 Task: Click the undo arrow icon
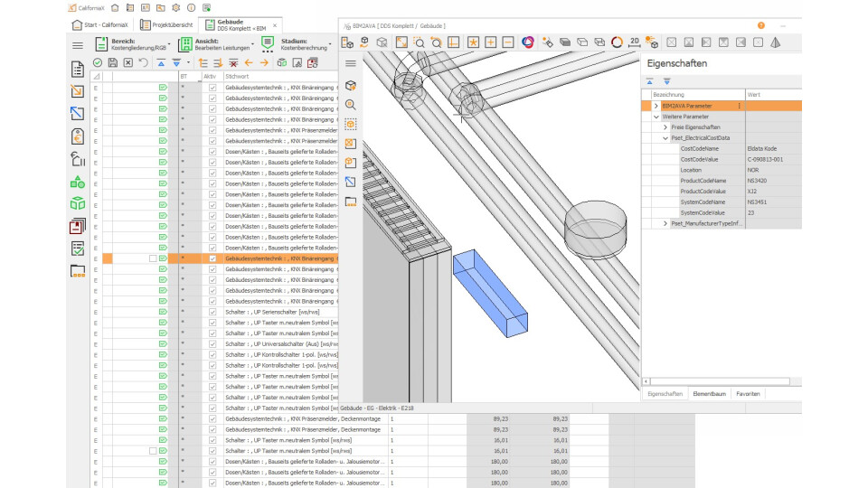coord(144,62)
